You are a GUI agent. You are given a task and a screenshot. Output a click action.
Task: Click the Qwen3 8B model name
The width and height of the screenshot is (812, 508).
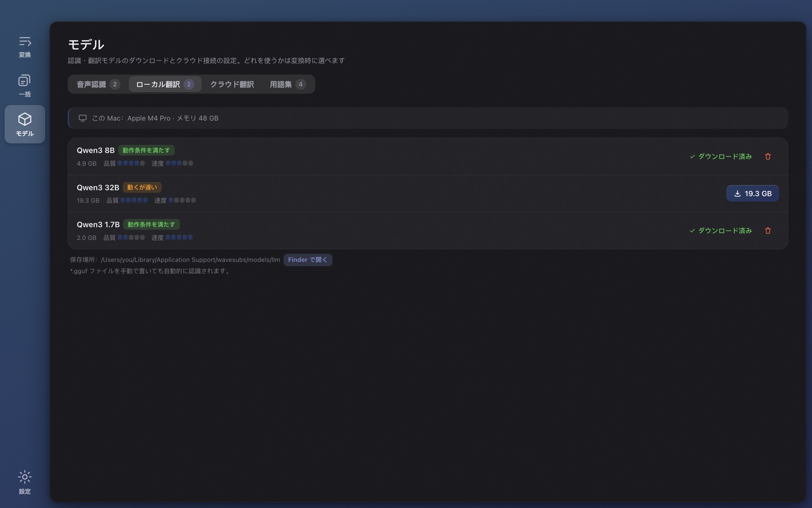pos(96,150)
